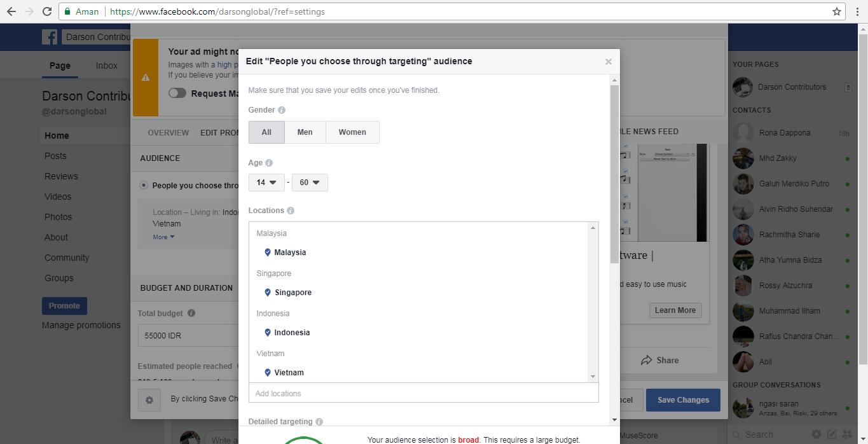Open the ngasi saran group conversation
The height and width of the screenshot is (444, 868).
[792, 408]
